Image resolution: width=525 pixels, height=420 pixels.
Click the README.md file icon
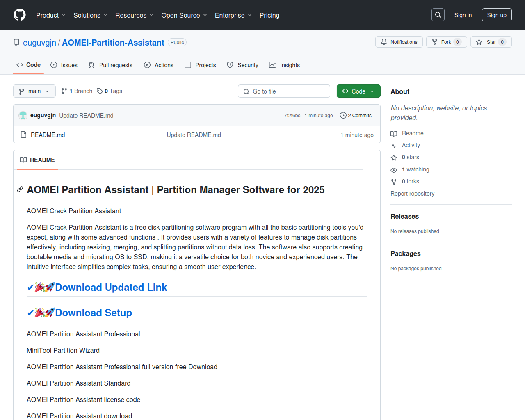(23, 135)
